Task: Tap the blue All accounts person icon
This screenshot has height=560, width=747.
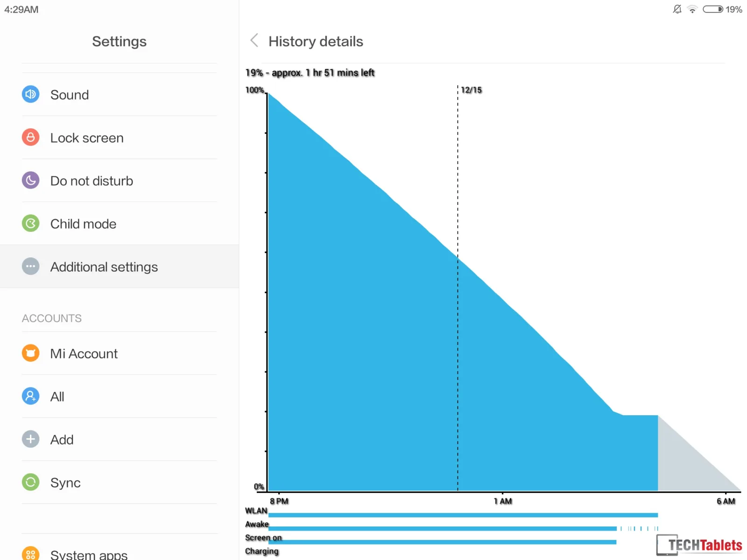Action: coord(31,396)
